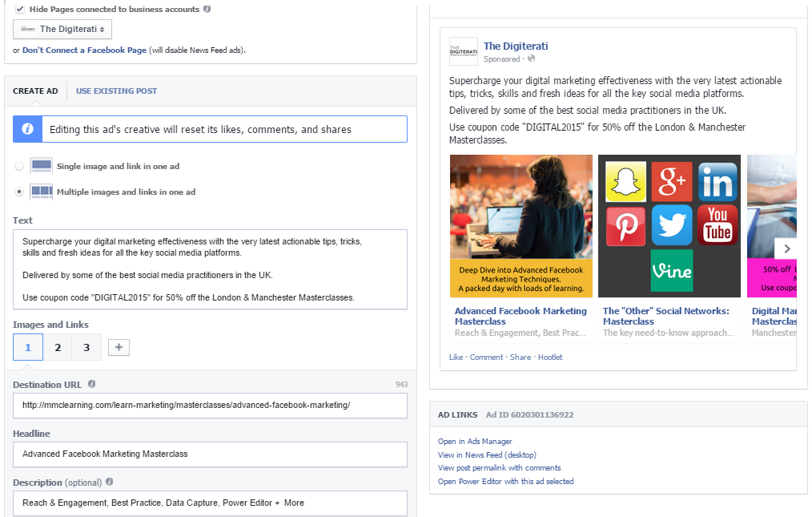Open The Digiterati page dropdown
812x517 pixels.
(62, 29)
